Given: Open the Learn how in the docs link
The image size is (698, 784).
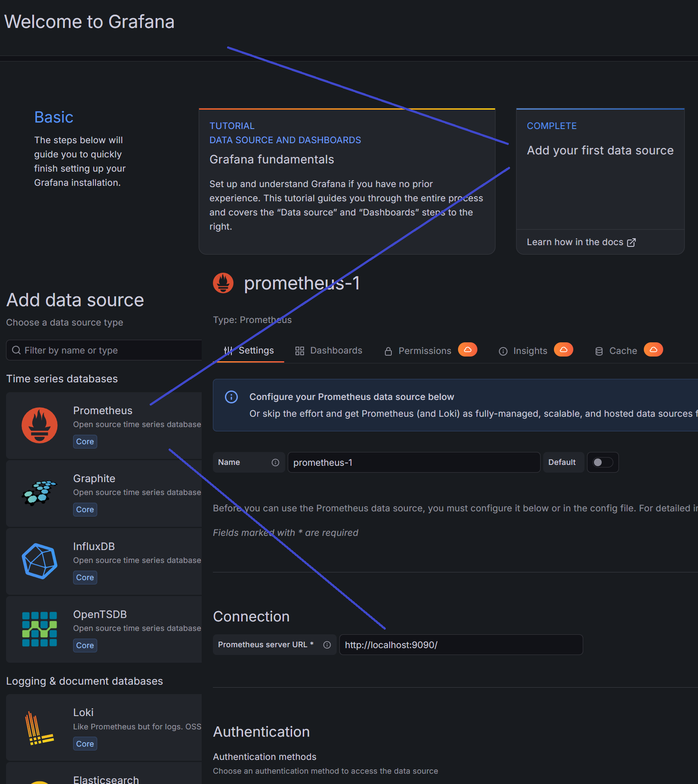Looking at the screenshot, I should coord(581,242).
